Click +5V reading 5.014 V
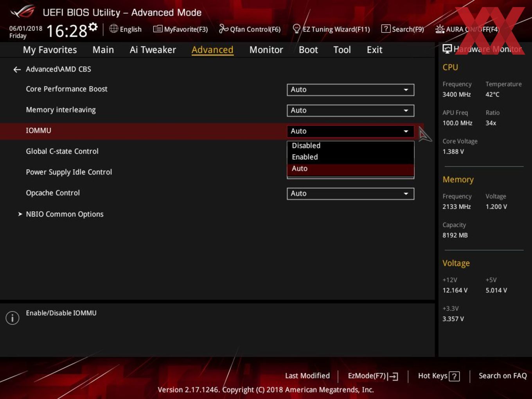 tap(496, 291)
